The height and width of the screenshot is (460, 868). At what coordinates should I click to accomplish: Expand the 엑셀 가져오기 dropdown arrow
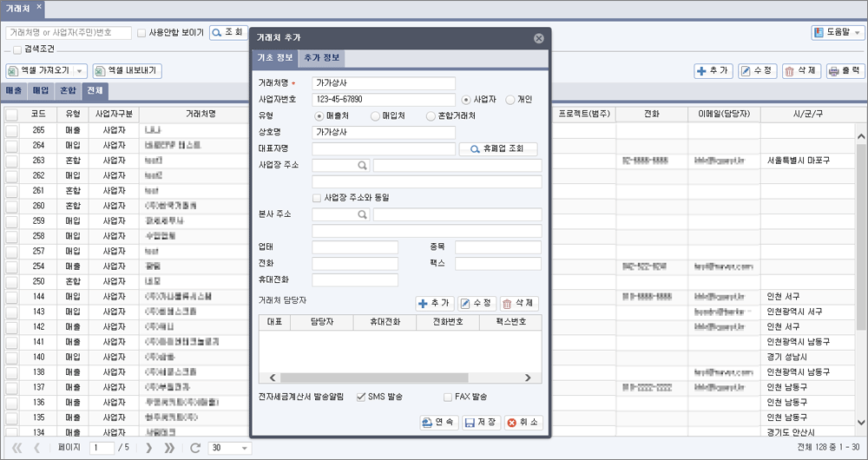tap(80, 71)
